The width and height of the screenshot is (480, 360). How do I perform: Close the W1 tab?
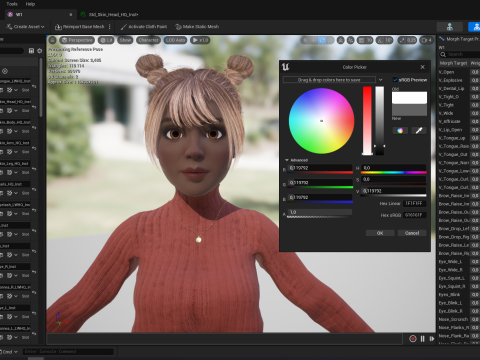(71, 15)
